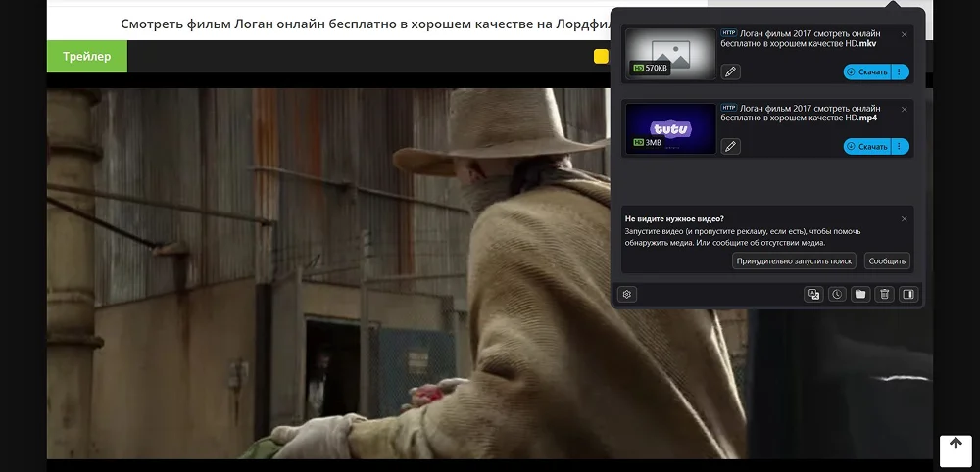This screenshot has height=472, width=980.
Task: Click the movie trailer video player
Action: click(489, 273)
